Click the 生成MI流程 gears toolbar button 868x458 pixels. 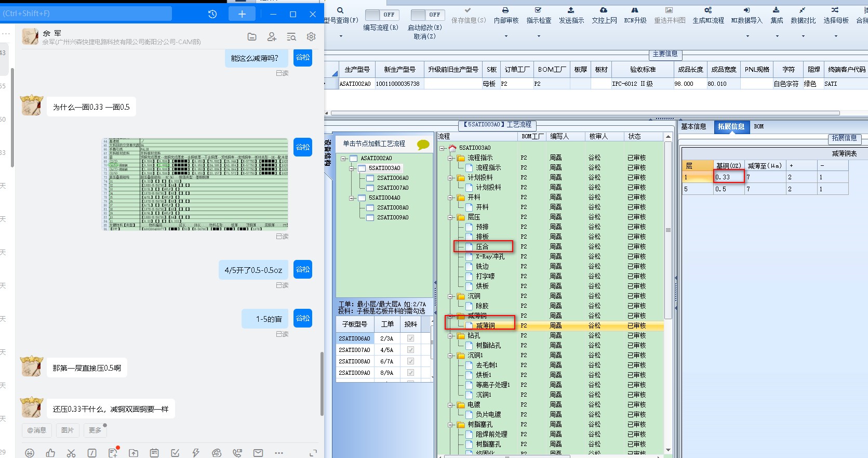[708, 16]
